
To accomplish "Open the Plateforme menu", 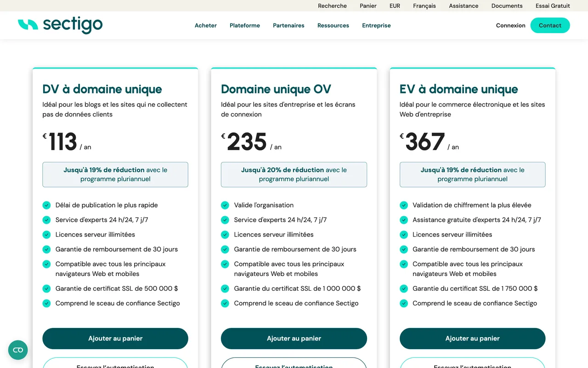I will (245, 25).
